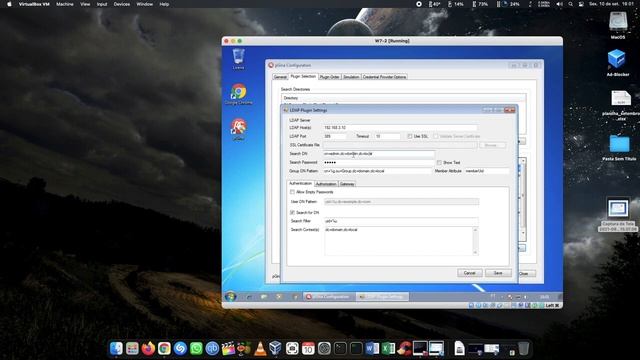640x360 pixels.
Task: Open the Recycle Bin (Lixeira) icon
Action: tap(238, 58)
